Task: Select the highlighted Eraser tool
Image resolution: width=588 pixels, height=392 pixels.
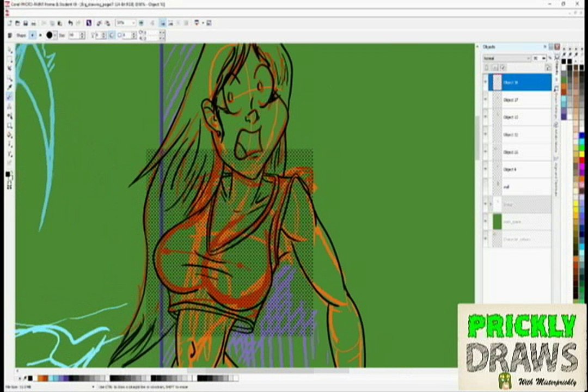Action: (x=9, y=97)
